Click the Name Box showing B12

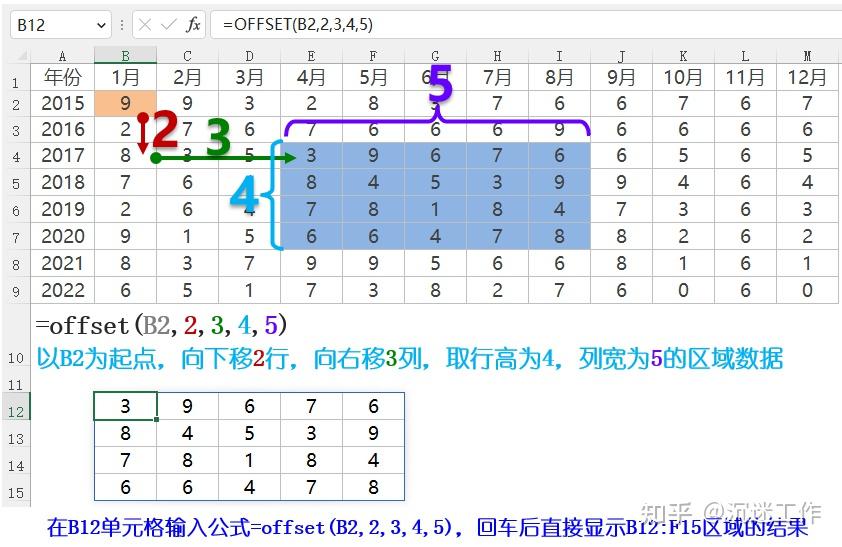coord(60,25)
